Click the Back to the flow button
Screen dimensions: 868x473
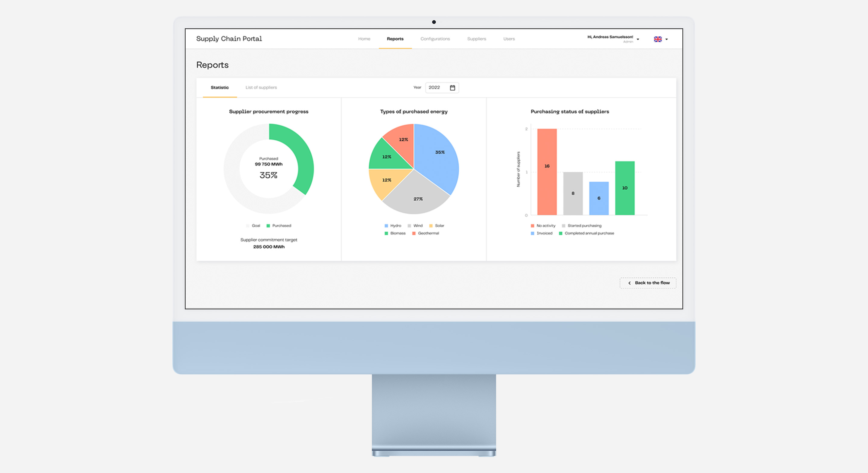click(648, 283)
